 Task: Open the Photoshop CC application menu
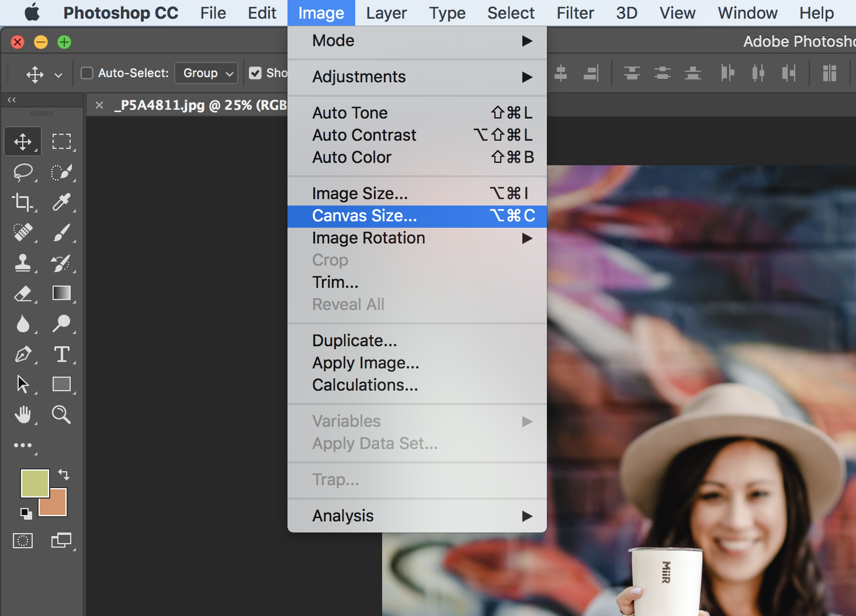[121, 13]
